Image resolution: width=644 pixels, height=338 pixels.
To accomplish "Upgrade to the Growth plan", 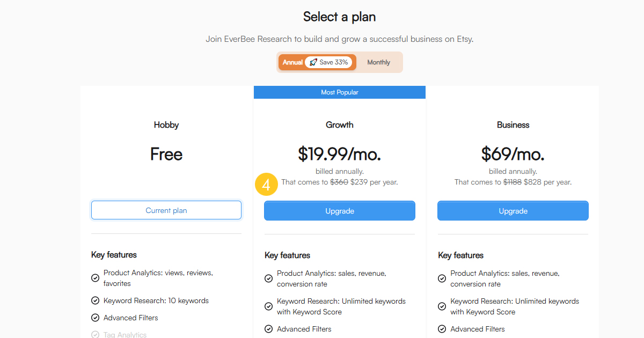I will pos(340,211).
